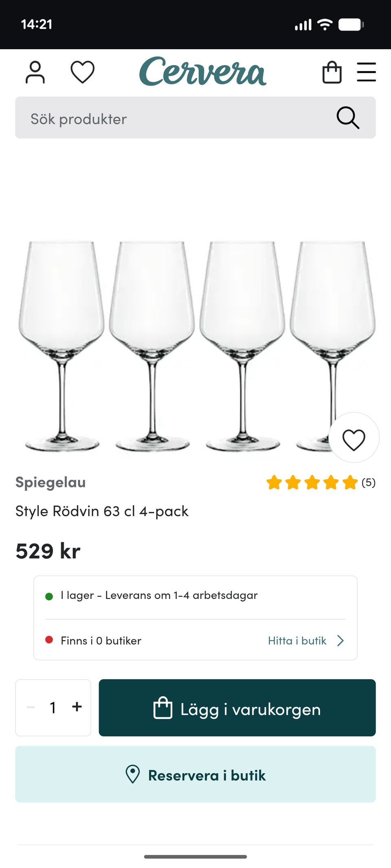Expand Hitta i butik with the chevron
This screenshot has height=868, width=391.
[340, 641]
